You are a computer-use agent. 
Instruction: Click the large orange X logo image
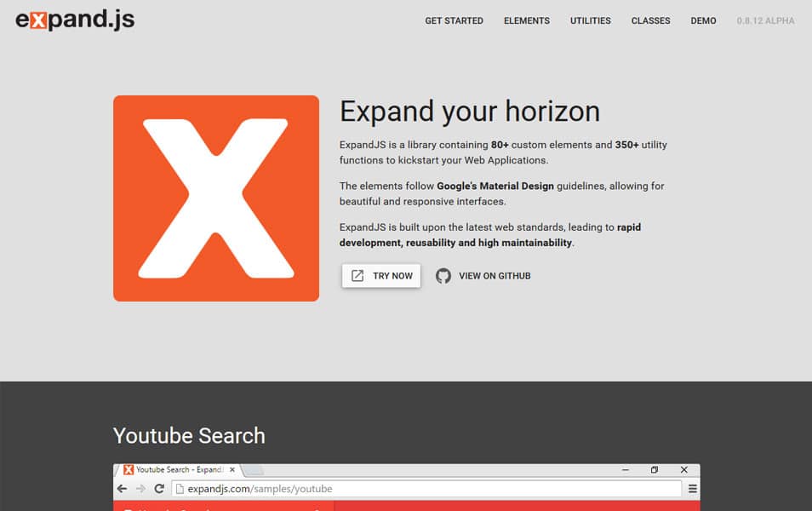216,198
